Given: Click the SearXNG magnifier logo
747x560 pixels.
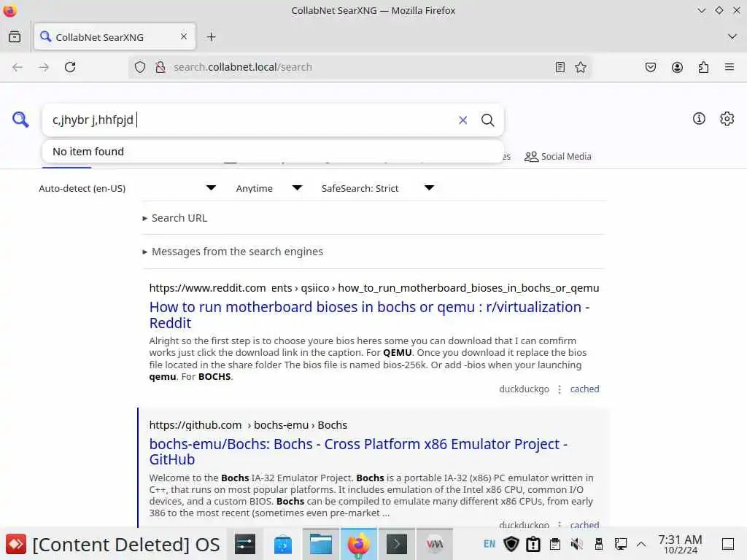Looking at the screenshot, I should click(20, 119).
